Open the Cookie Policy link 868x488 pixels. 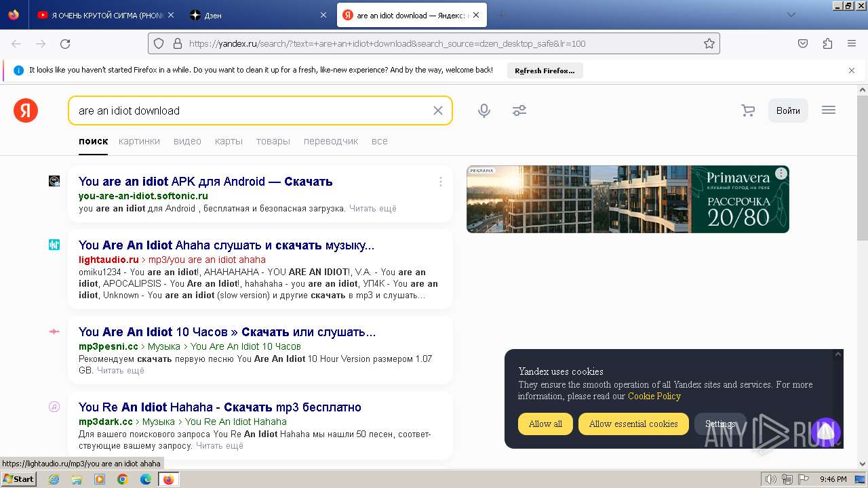[x=654, y=396]
